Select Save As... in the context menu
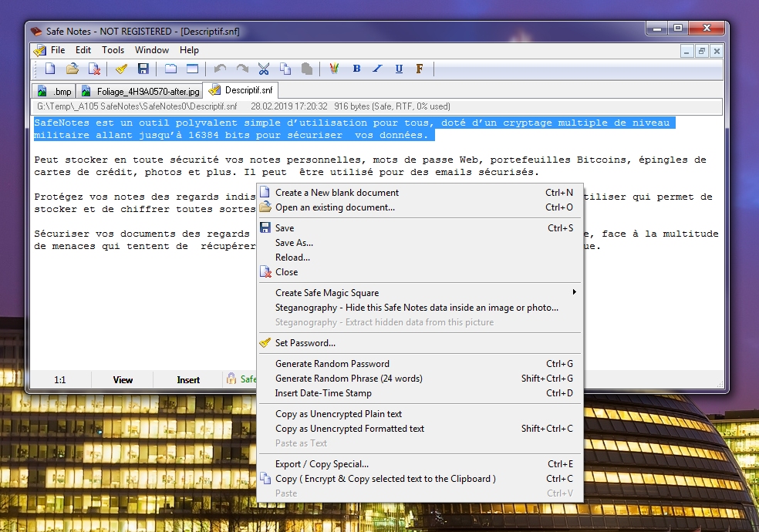 pos(420,243)
